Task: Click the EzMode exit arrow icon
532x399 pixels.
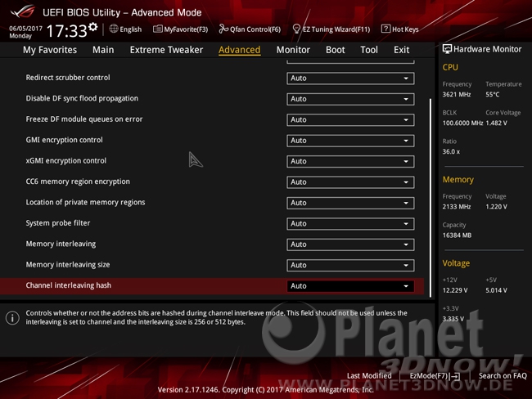Action: (455, 376)
